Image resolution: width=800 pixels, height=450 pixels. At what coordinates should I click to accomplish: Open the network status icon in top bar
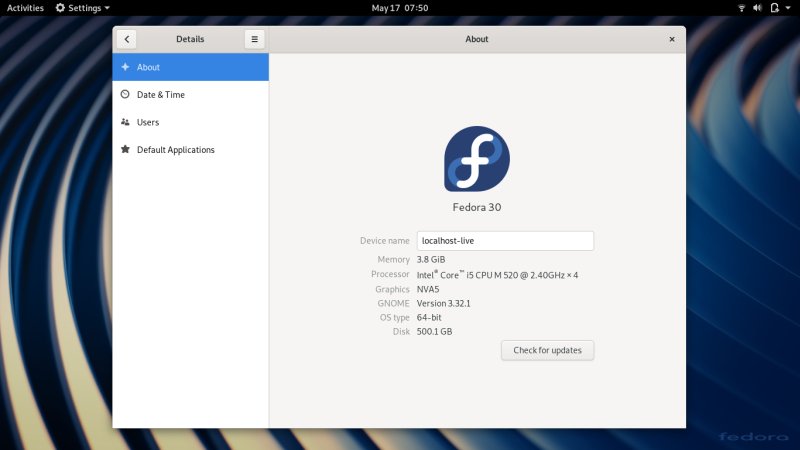tap(741, 8)
